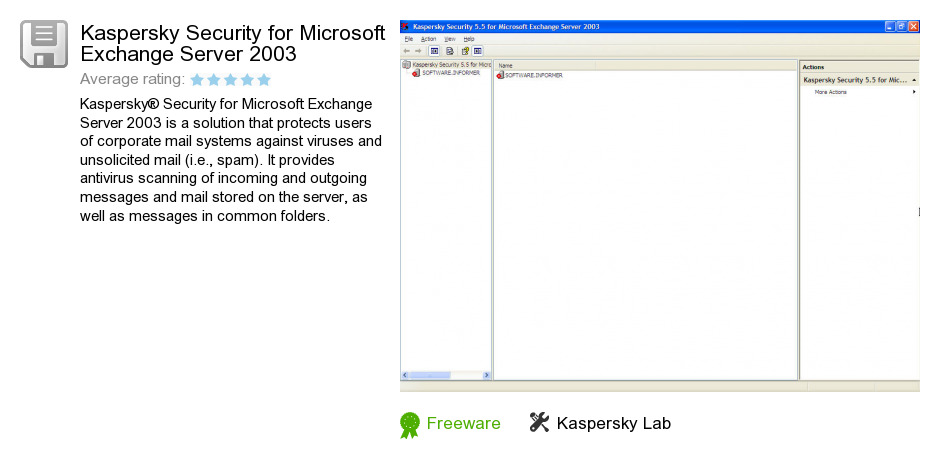Screen dimensions: 940x469
Task: Click the Average rating label
Action: tap(132, 79)
